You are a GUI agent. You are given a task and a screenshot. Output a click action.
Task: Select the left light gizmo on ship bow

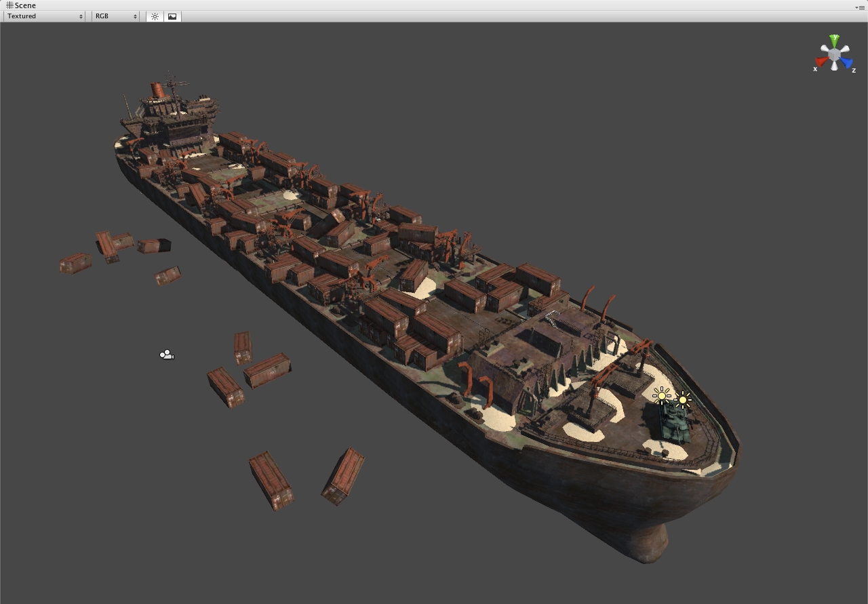coord(662,395)
